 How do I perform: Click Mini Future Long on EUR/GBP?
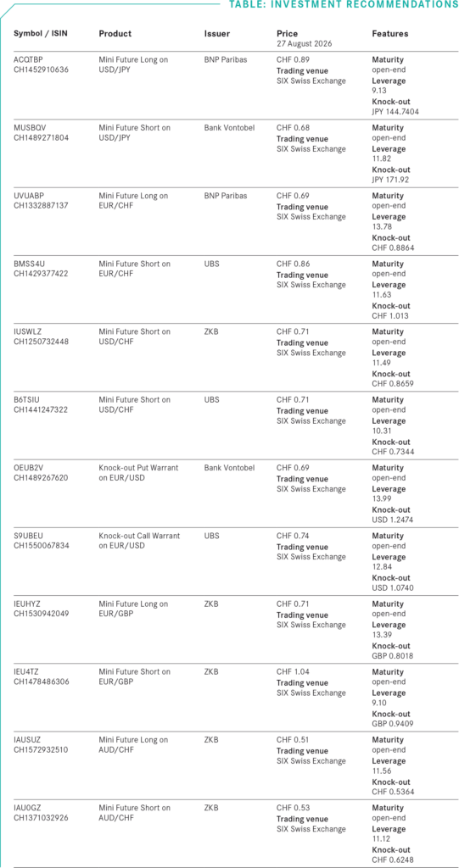click(x=133, y=609)
